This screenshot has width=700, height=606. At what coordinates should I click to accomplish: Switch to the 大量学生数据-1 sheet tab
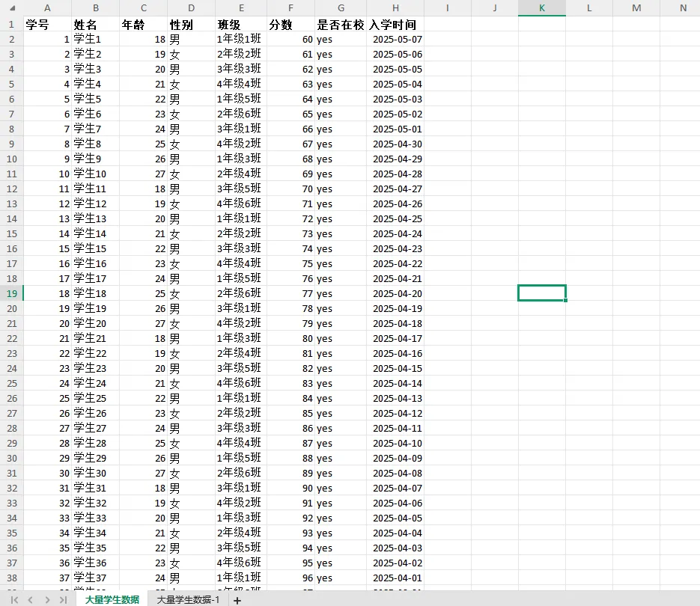point(188,600)
